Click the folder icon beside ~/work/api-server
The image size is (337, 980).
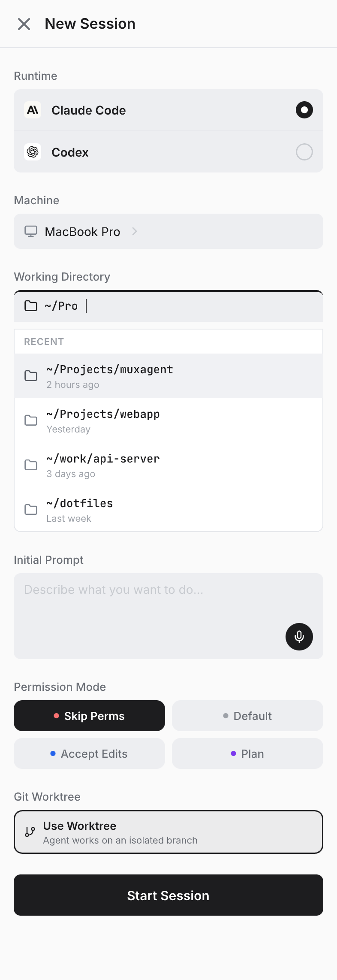[x=30, y=465]
